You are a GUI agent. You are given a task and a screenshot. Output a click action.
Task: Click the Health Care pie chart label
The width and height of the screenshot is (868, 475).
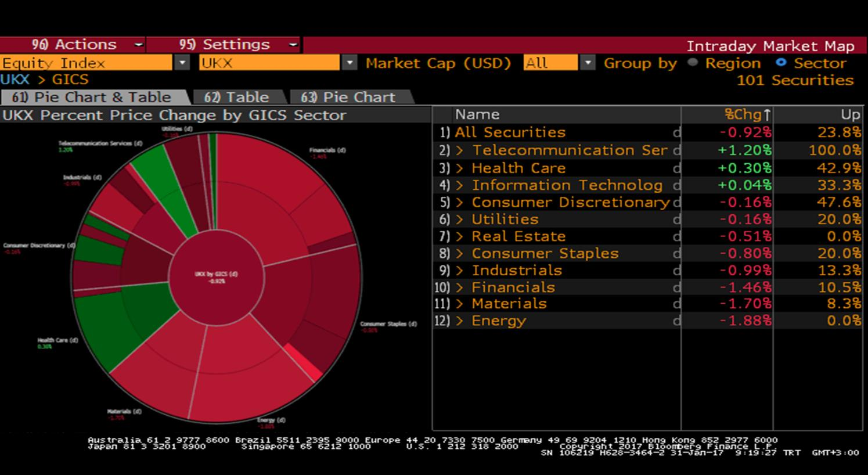pos(57,340)
